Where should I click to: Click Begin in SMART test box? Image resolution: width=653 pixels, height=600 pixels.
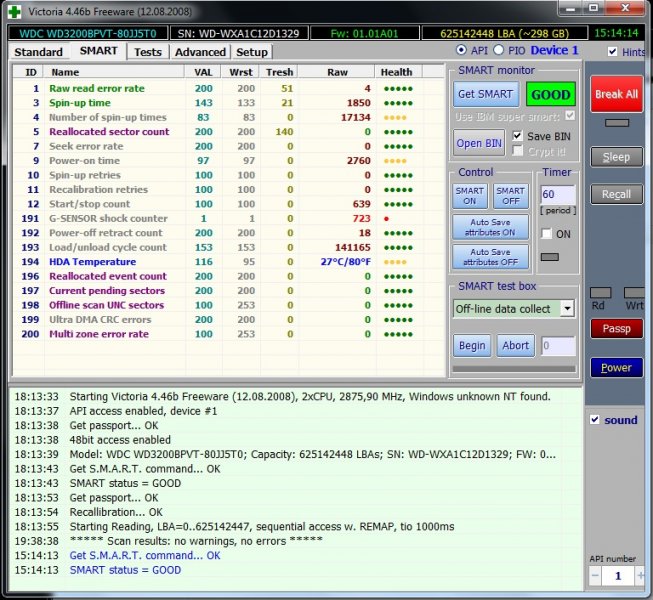coord(472,346)
